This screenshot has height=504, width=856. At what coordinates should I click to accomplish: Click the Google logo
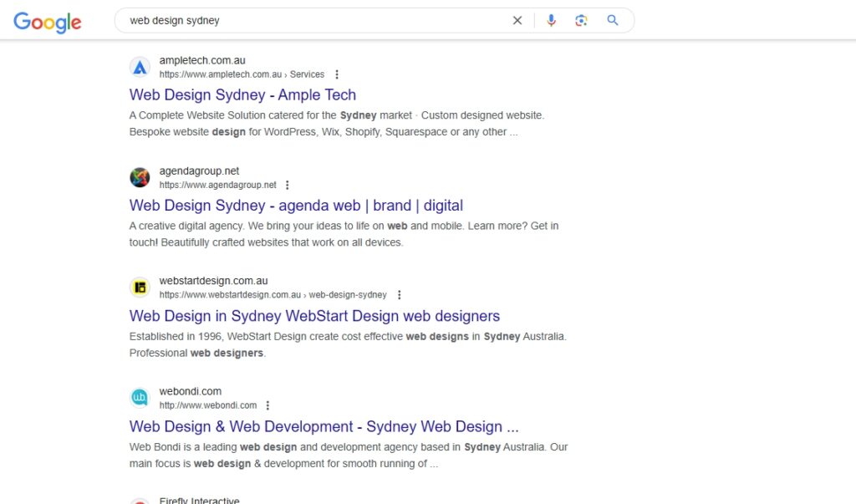click(48, 22)
